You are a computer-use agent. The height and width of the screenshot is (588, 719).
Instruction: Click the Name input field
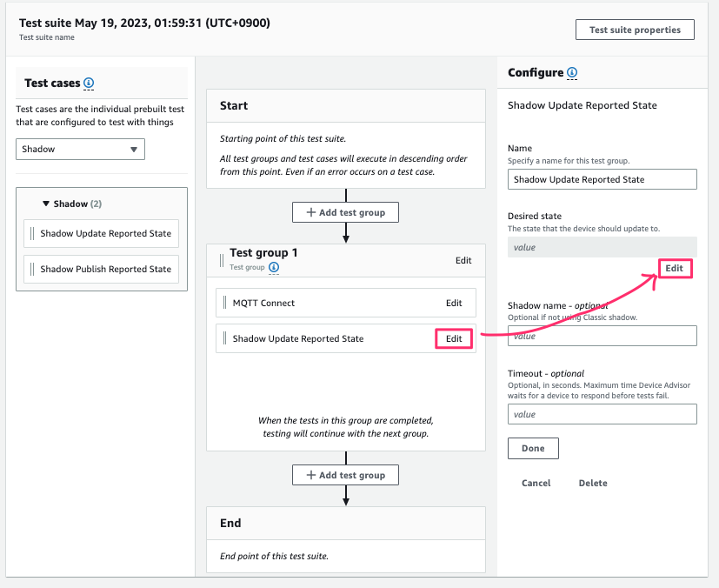tap(602, 179)
